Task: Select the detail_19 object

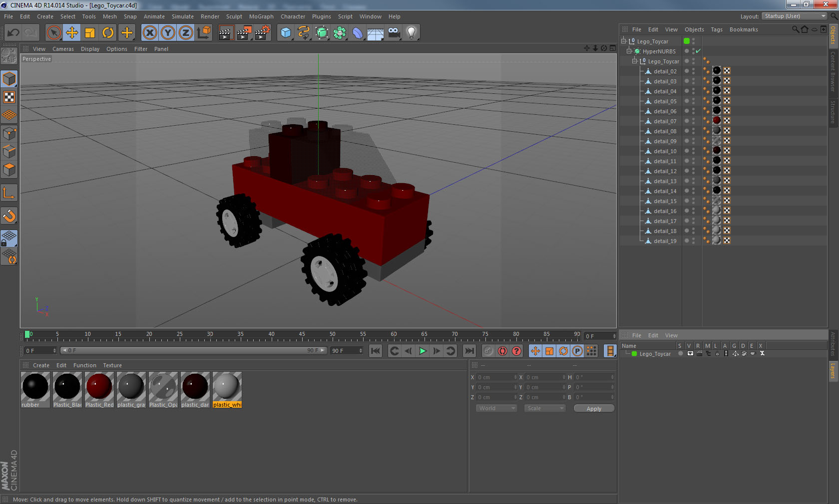Action: 665,241
